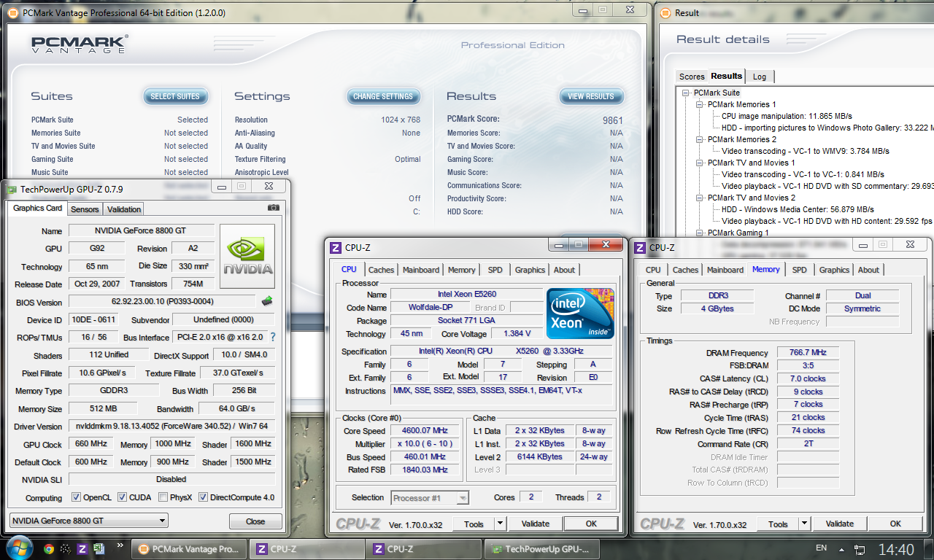Collapse PCMark TV and Movies 2 node
The width and height of the screenshot is (934, 560).
pos(698,198)
